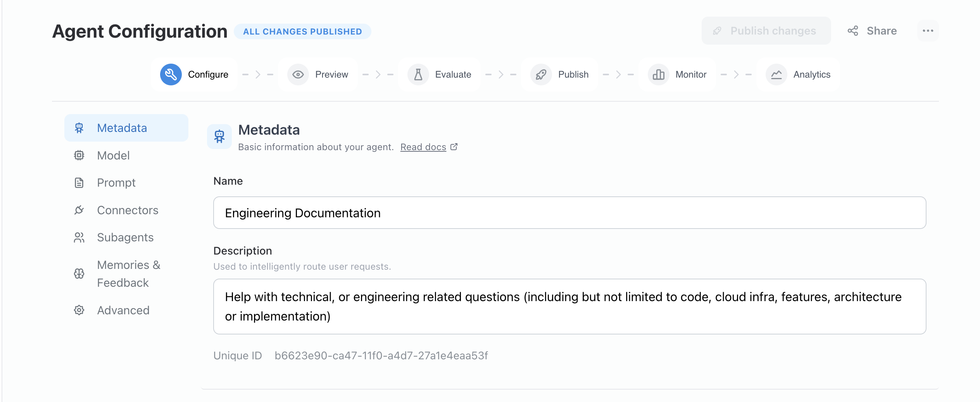
Task: Open the Subagents section
Action: [125, 237]
